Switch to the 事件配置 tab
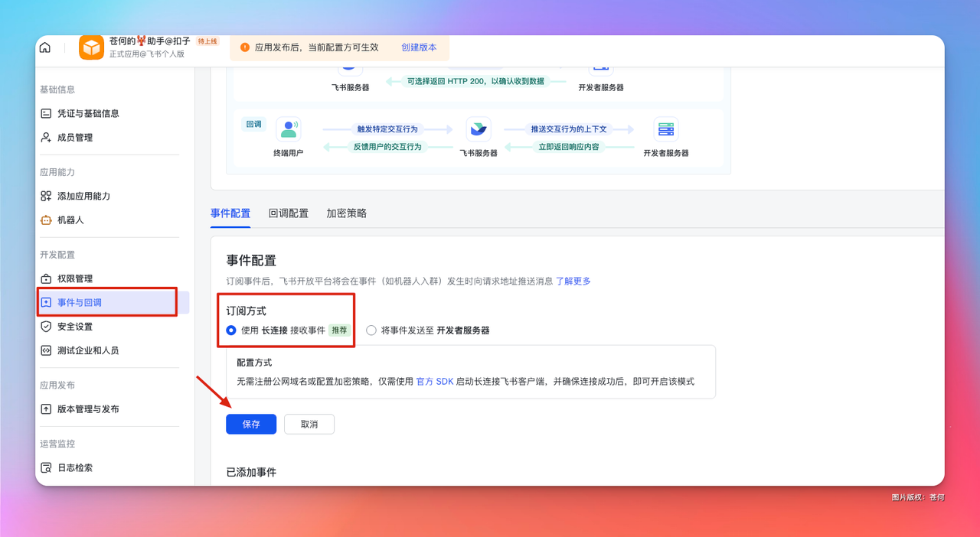This screenshot has height=537, width=980. click(230, 213)
